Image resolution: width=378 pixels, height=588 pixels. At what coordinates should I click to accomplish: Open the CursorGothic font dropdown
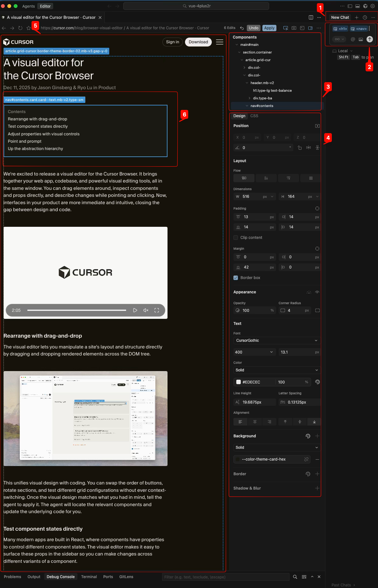tap(276, 341)
